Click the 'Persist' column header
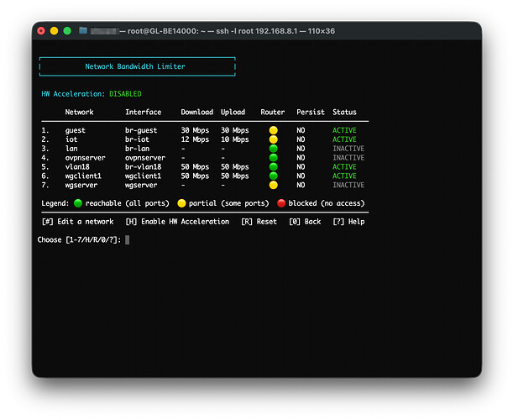The height and width of the screenshot is (420, 513). [311, 113]
